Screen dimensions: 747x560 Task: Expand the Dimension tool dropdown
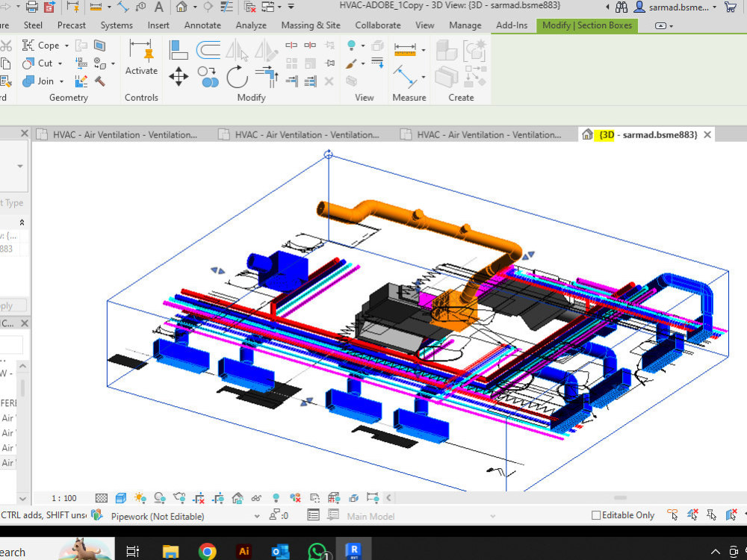(x=423, y=50)
